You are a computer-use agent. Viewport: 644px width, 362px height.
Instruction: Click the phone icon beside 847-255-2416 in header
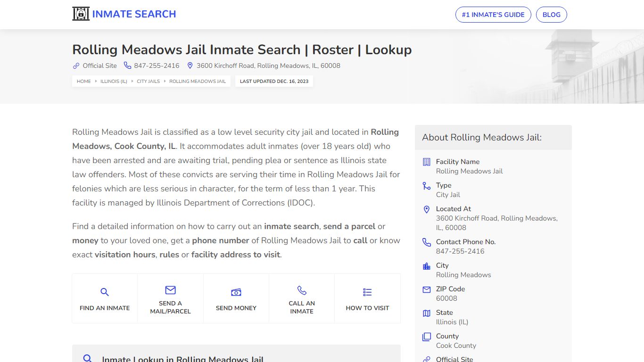pos(127,66)
